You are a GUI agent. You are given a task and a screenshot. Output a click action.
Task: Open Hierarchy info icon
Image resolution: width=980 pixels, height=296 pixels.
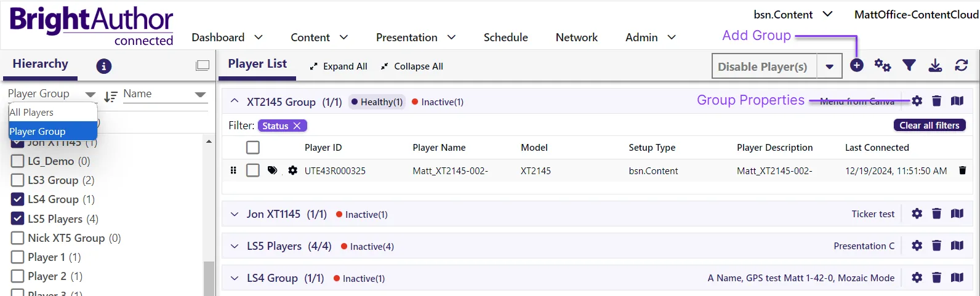(x=104, y=66)
